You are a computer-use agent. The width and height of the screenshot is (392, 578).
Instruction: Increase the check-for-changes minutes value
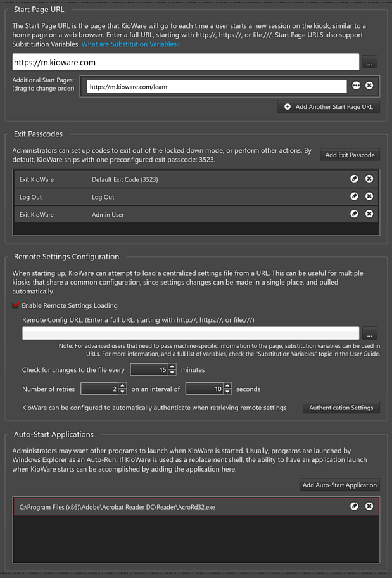[x=172, y=367]
